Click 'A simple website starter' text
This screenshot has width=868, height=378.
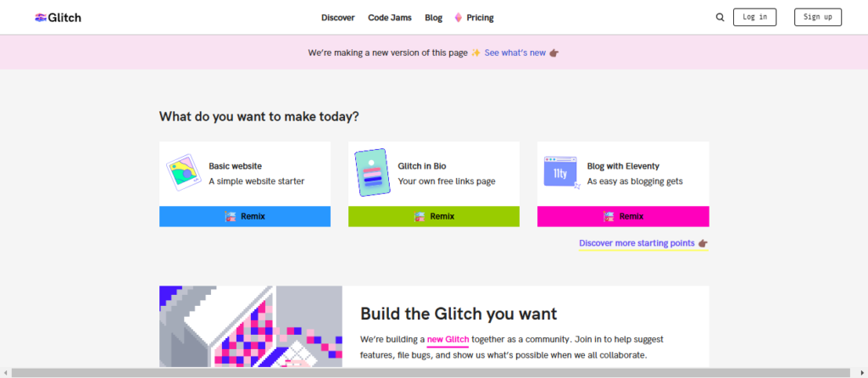click(256, 181)
